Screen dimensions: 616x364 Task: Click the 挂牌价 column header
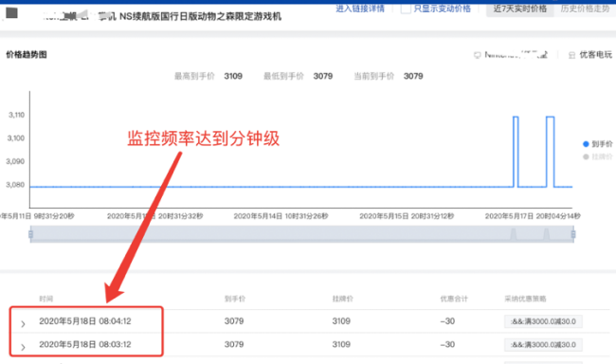point(342,299)
